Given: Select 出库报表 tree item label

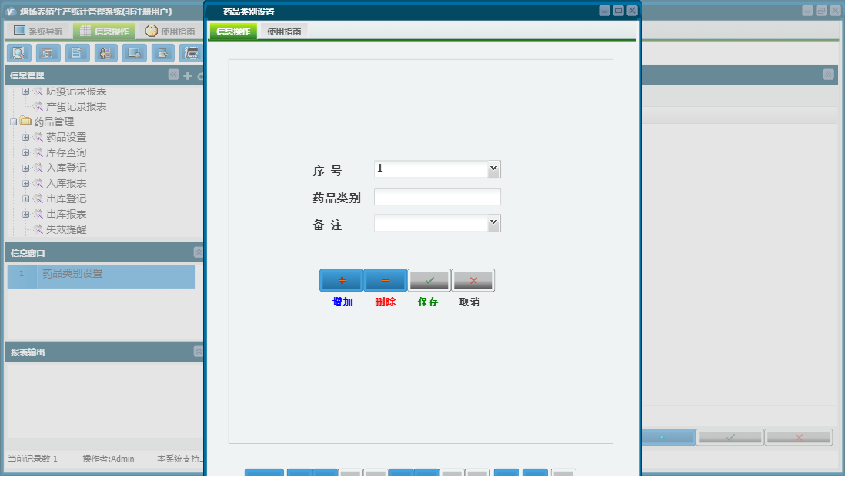Looking at the screenshot, I should [66, 215].
